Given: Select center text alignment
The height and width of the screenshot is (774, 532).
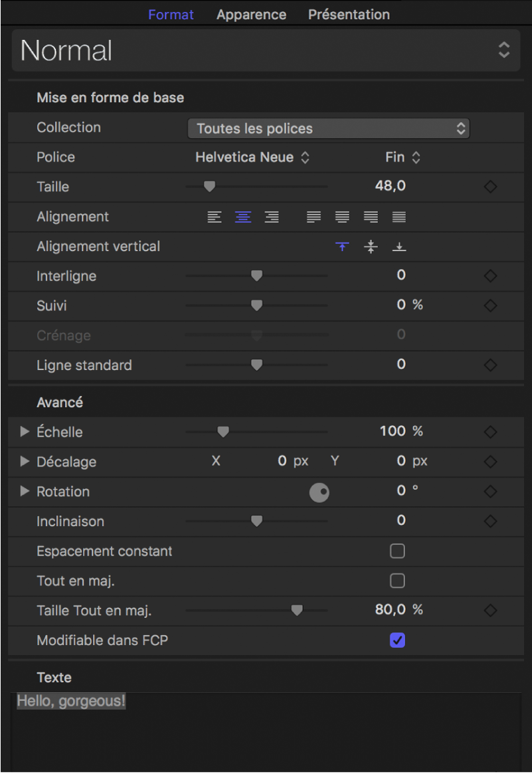Looking at the screenshot, I should [x=243, y=217].
